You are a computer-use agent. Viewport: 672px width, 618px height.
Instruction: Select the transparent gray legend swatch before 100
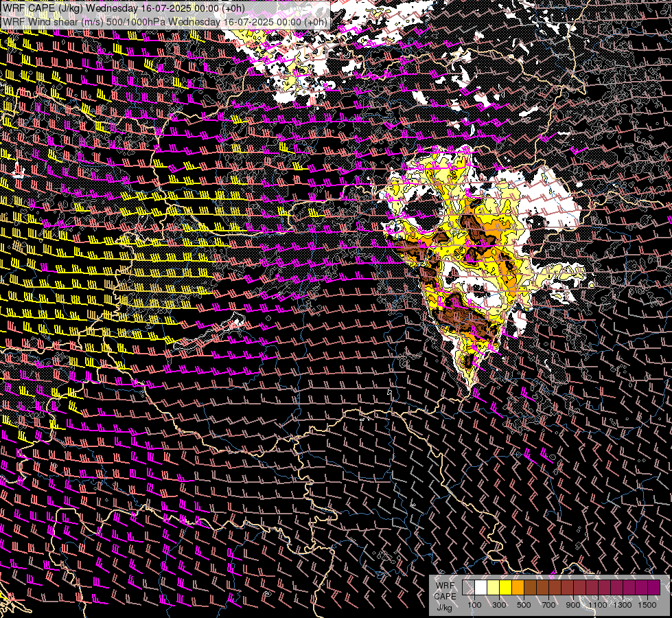(x=468, y=588)
